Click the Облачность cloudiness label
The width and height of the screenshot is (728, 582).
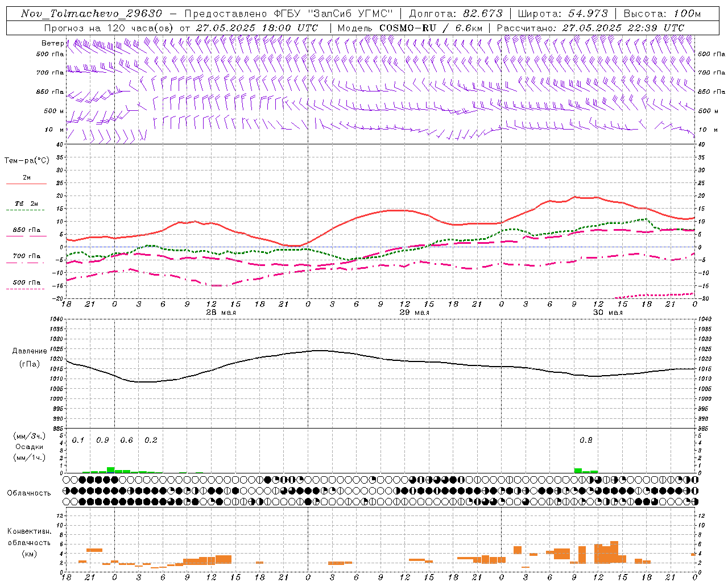coord(29,493)
